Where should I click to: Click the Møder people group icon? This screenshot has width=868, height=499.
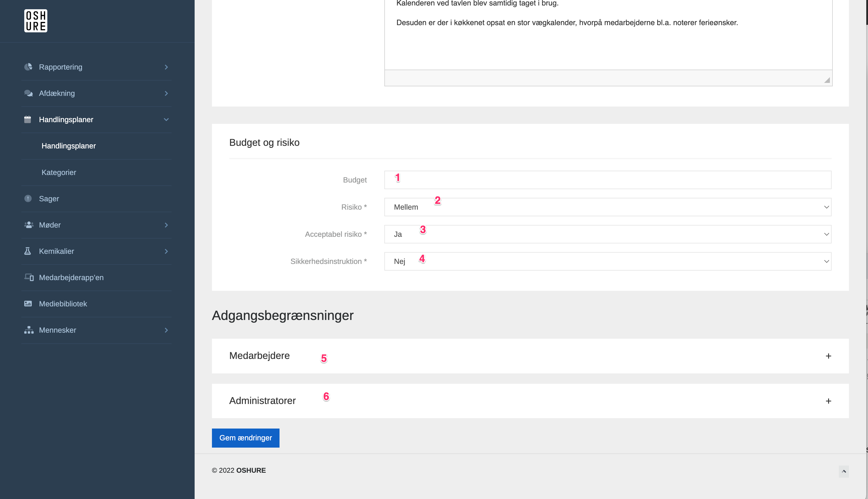pos(28,225)
